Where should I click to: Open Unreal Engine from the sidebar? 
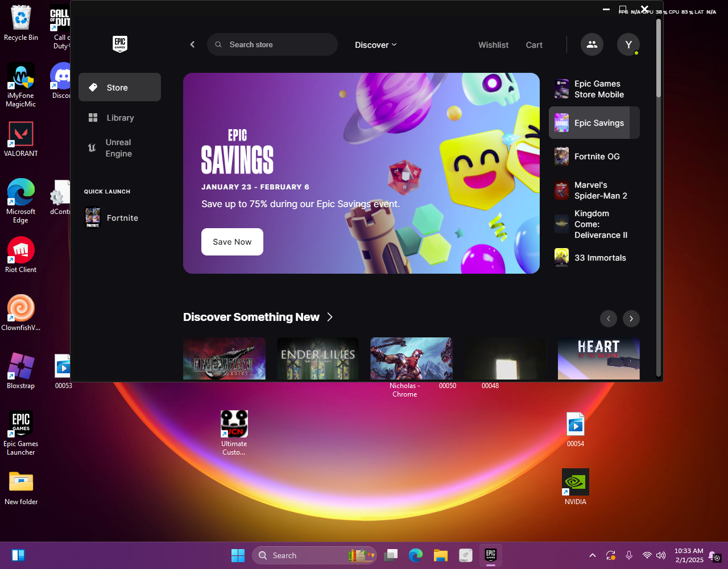point(119,148)
